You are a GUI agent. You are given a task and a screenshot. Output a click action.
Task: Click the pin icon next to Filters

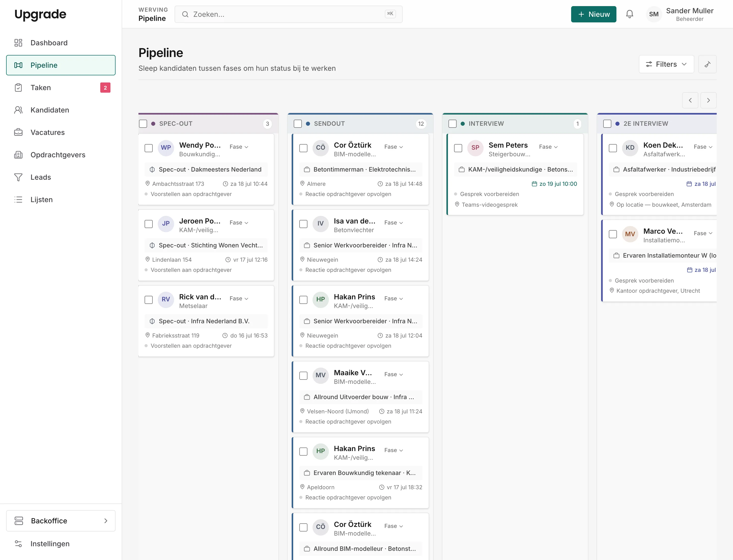[x=707, y=64]
